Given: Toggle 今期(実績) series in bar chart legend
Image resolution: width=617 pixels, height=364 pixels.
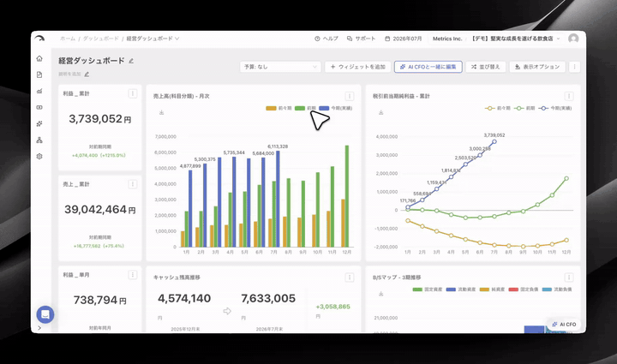Looking at the screenshot, I should [x=336, y=108].
